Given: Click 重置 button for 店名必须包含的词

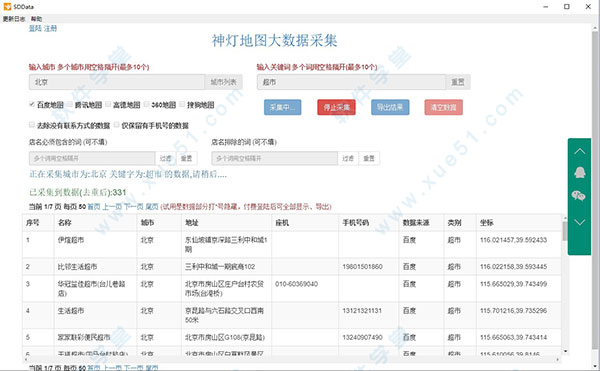Looking at the screenshot, I should (x=186, y=158).
